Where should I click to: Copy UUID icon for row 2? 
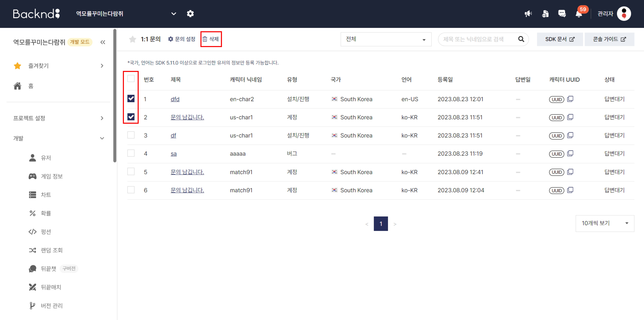coord(570,117)
